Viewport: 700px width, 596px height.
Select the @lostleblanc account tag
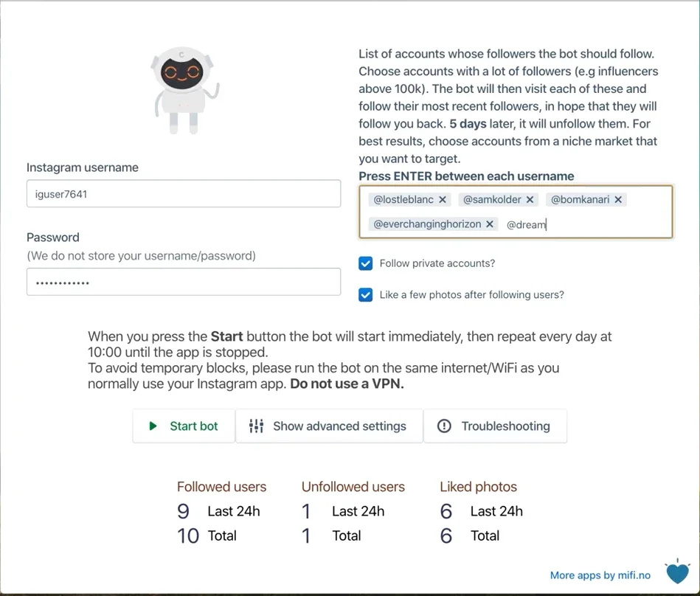tap(403, 200)
